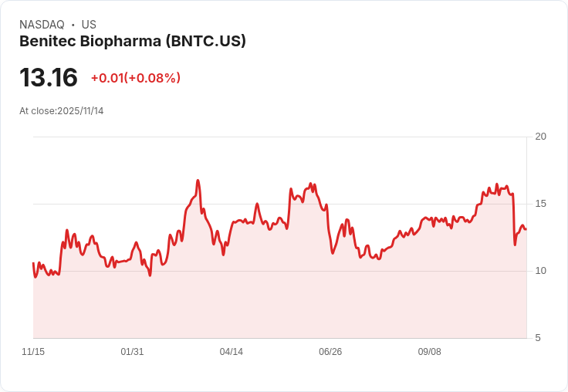Click the 06/26 date label on x-axis
The height and width of the screenshot is (392, 568).
[x=330, y=351]
